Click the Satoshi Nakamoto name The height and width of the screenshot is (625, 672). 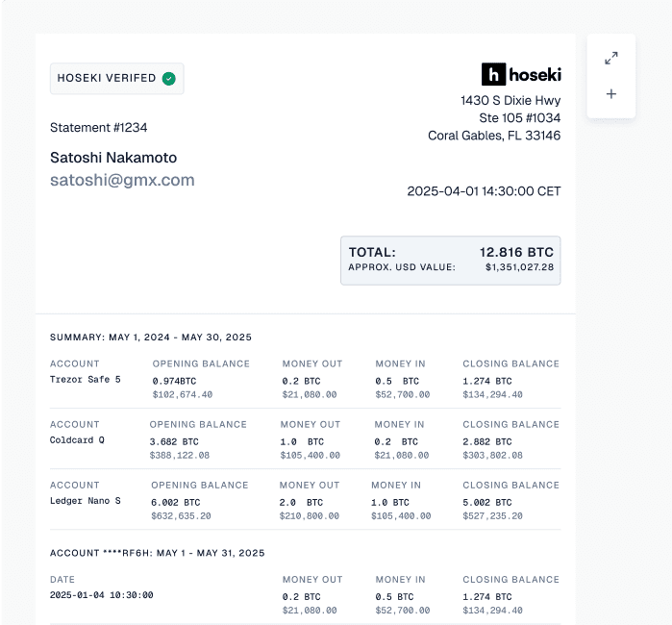click(x=113, y=158)
